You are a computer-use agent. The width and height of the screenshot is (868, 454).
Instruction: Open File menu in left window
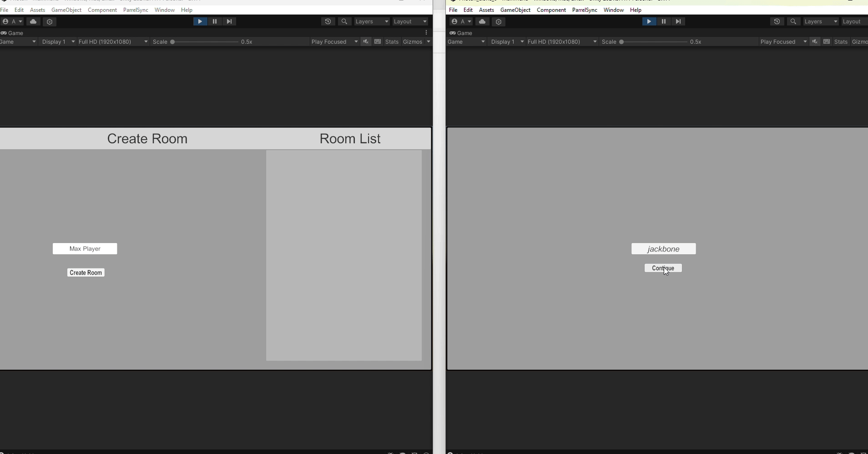tap(5, 10)
